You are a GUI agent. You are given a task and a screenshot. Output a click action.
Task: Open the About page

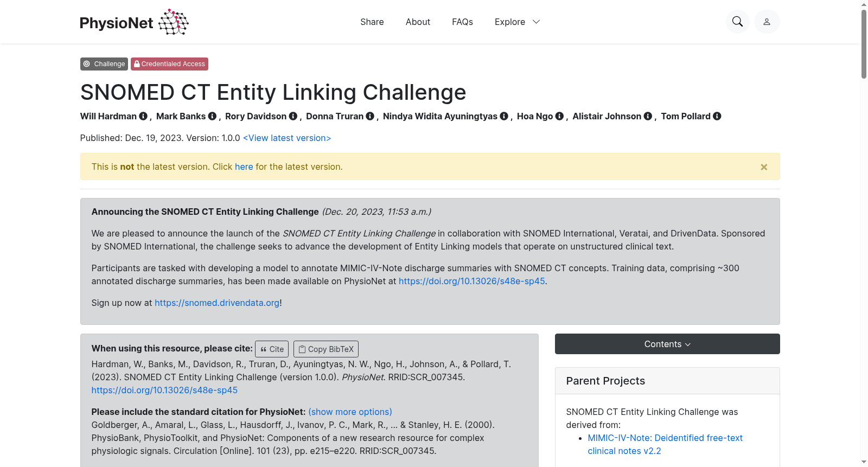[418, 22]
